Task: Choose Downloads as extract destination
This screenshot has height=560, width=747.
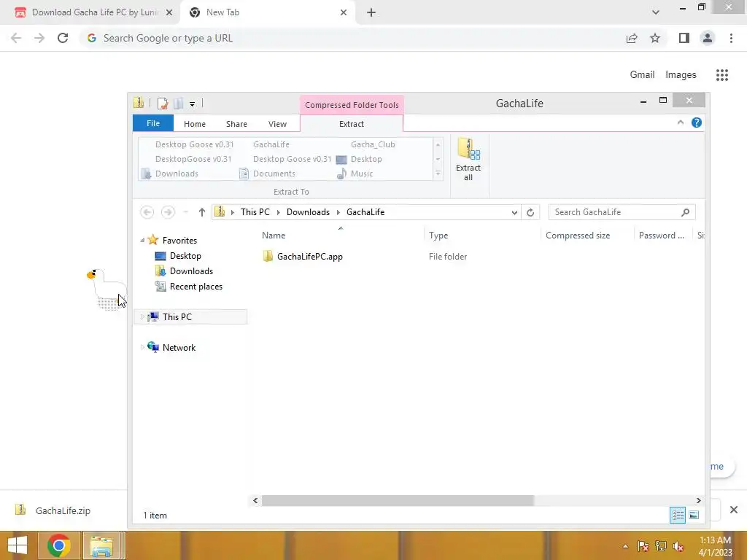Action: coord(170,174)
